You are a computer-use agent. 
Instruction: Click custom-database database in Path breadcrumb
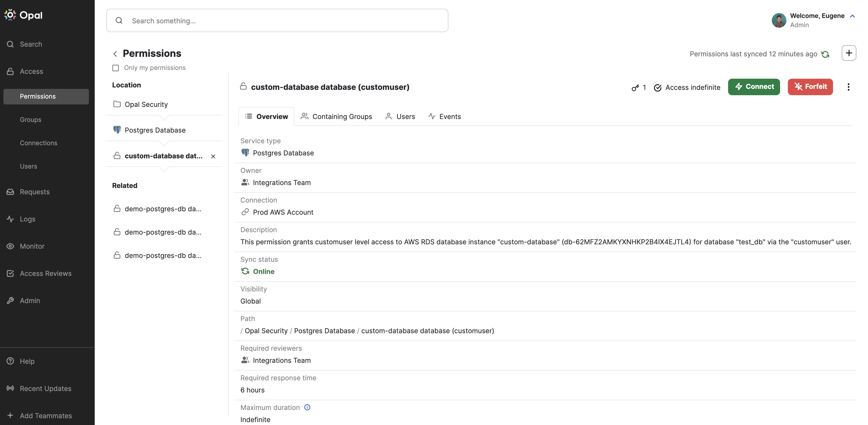pyautogui.click(x=428, y=331)
